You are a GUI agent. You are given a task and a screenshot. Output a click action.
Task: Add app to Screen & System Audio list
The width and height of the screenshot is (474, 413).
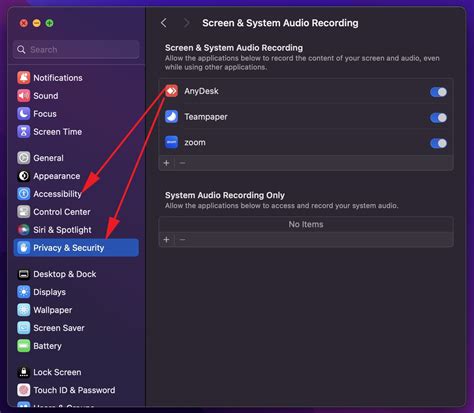(166, 163)
